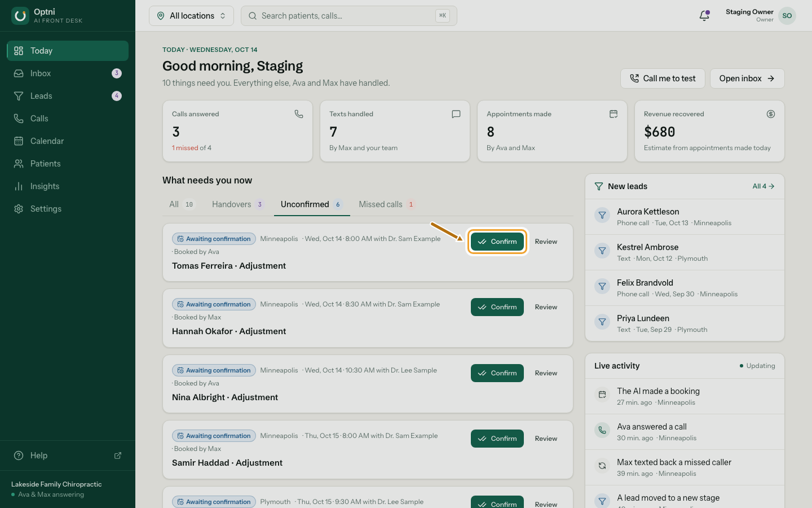Click the Help external link icon
The width and height of the screenshot is (812, 508).
click(118, 456)
